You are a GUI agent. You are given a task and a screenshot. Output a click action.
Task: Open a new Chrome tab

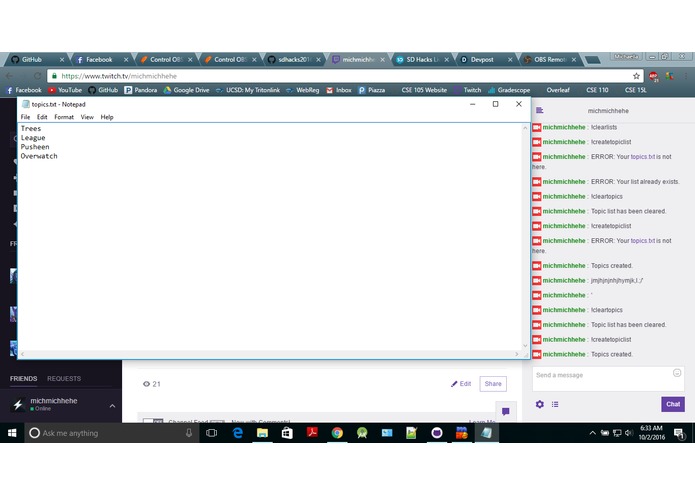pos(593,59)
